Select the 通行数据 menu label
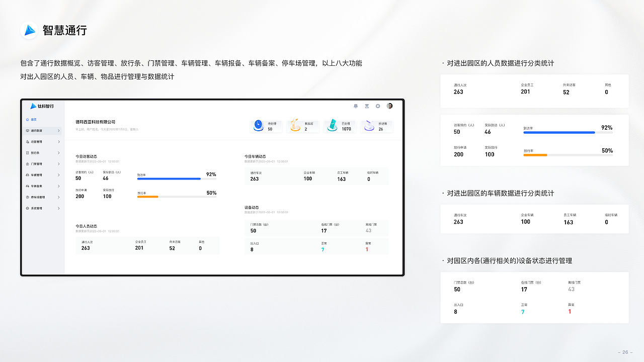 pos(37,131)
